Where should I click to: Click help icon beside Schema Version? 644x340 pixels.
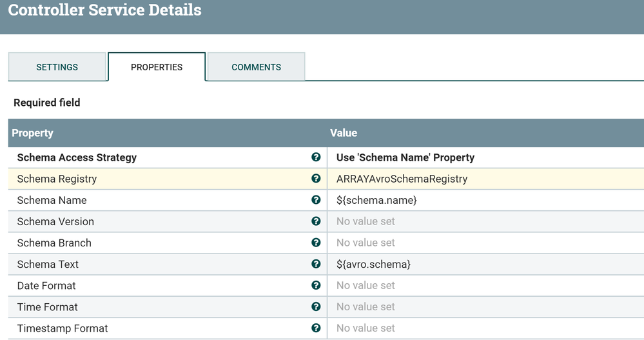(316, 221)
